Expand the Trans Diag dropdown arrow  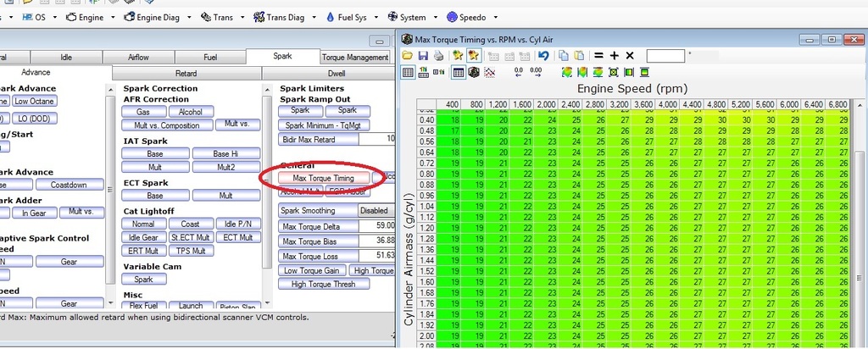314,18
